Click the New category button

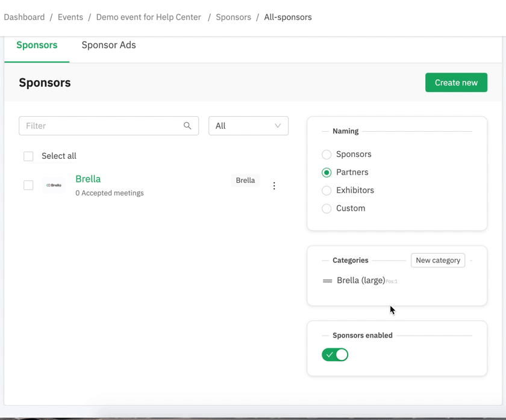[438, 261]
